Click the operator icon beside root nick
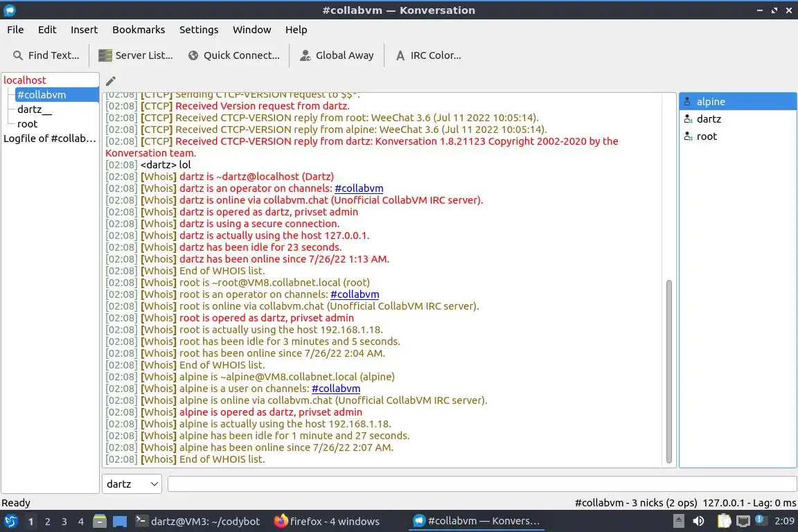798x532 pixels. [x=688, y=136]
